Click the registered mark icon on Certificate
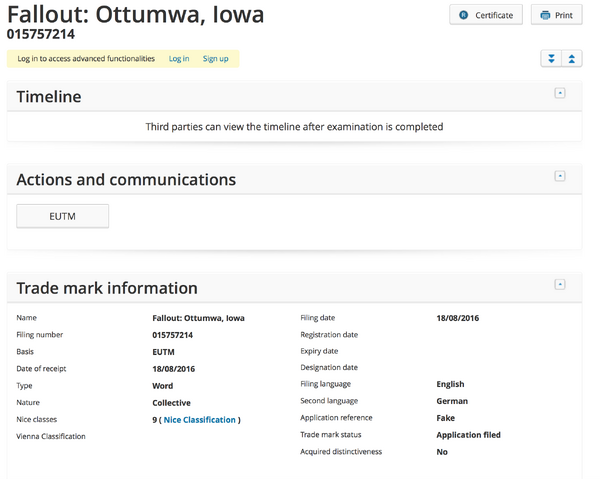The height and width of the screenshot is (479, 600). [x=463, y=15]
